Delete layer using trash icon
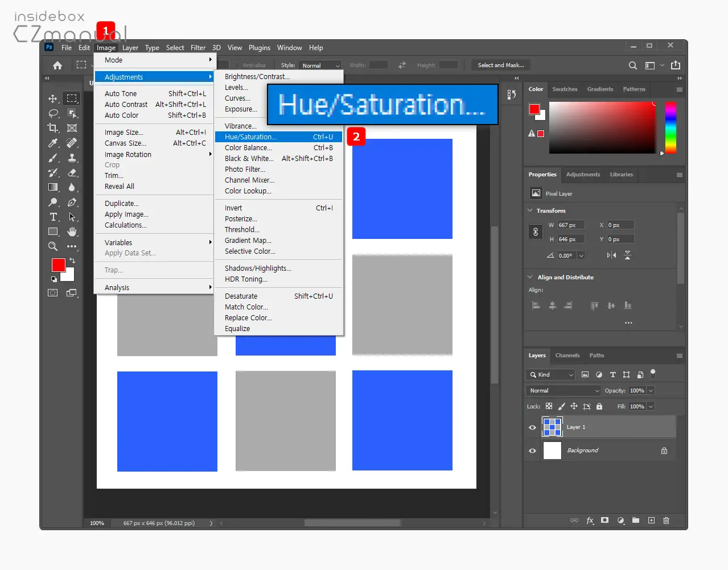The height and width of the screenshot is (570, 728). tap(666, 521)
